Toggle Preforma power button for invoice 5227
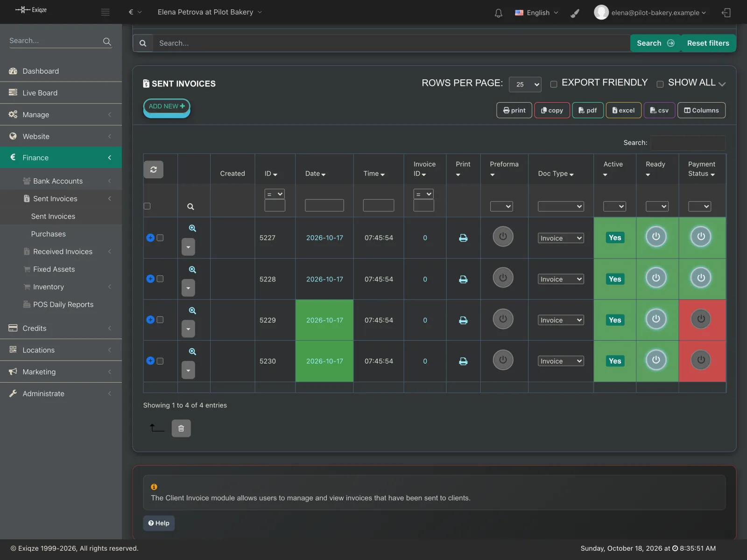Screen dimensions: 747x560 (503, 236)
